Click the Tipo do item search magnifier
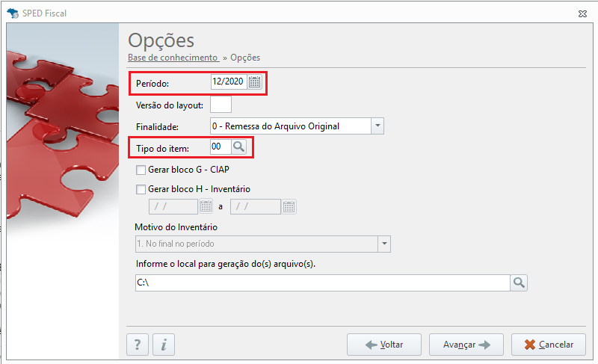Image resolution: width=598 pixels, height=364 pixels. tap(238, 146)
